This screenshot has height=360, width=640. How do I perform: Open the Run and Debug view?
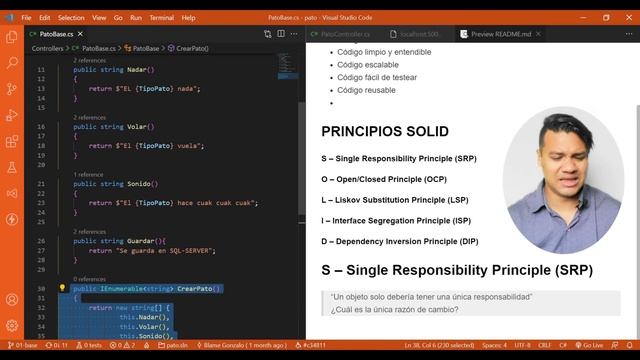(x=12, y=115)
